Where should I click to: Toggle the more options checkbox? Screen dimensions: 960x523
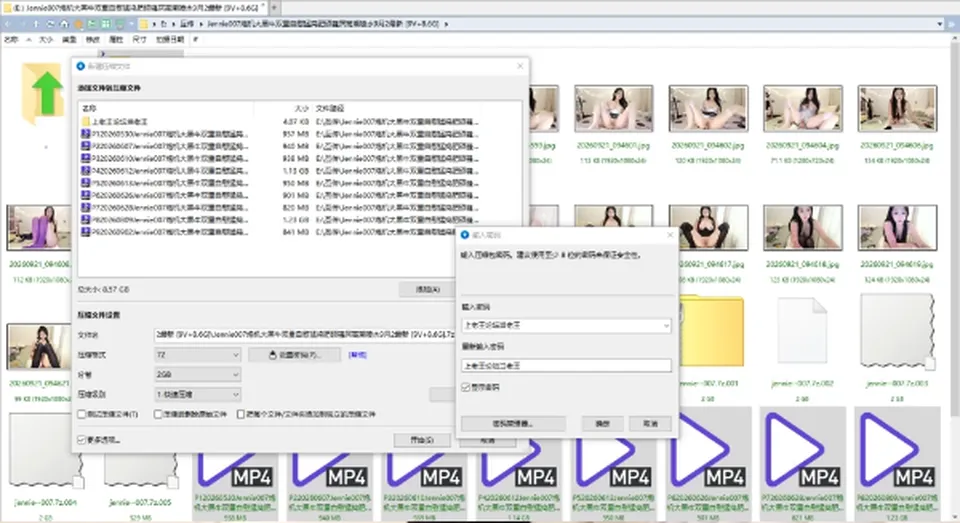click(x=81, y=440)
